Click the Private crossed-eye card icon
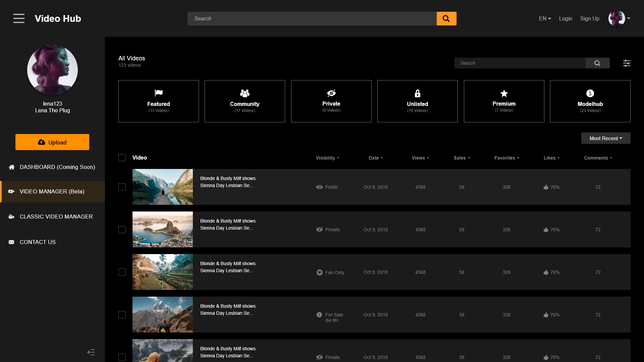The width and height of the screenshot is (644, 362). click(x=331, y=93)
